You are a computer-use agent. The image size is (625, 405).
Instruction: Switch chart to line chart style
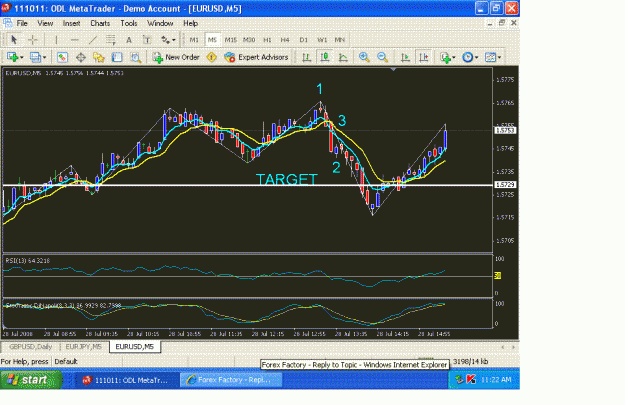(x=343, y=57)
